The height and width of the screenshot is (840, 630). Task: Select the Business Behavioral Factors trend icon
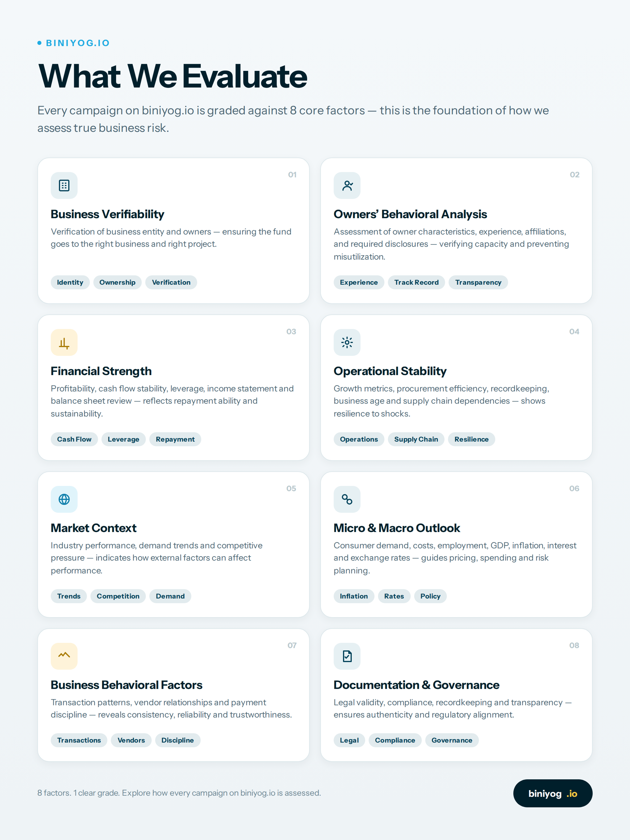tap(64, 656)
